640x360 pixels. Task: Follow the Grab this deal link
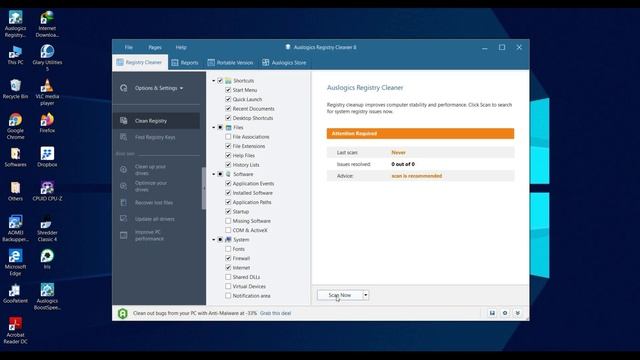click(276, 313)
